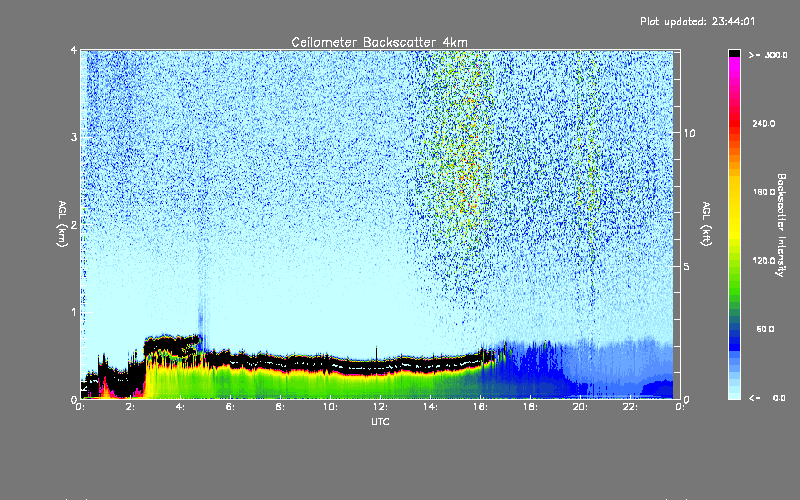Click the left 'AGL (km)' axis label
This screenshot has width=800, height=500.
click(x=62, y=224)
